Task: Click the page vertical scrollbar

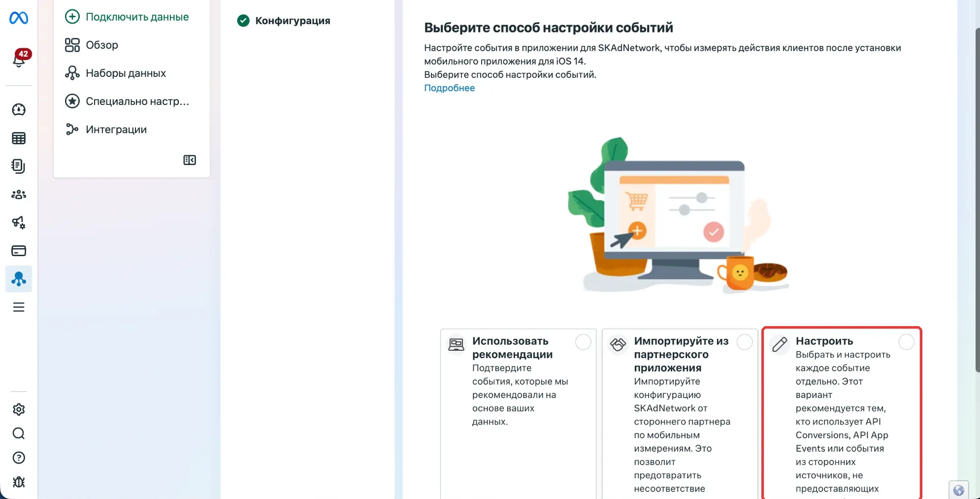Action: pos(977,200)
